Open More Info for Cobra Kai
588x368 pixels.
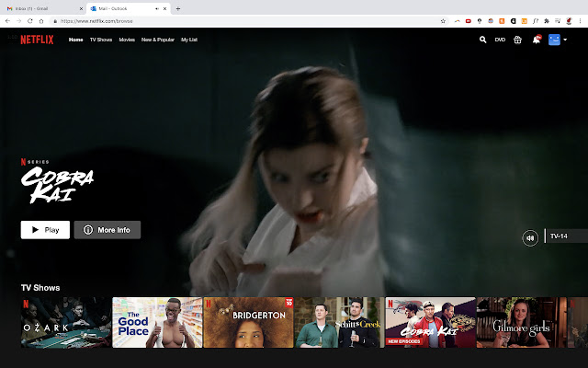[107, 230]
